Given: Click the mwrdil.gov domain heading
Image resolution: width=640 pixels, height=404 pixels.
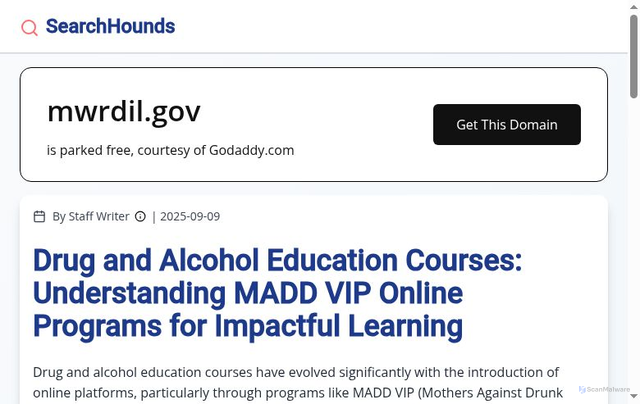Looking at the screenshot, I should click(x=124, y=111).
